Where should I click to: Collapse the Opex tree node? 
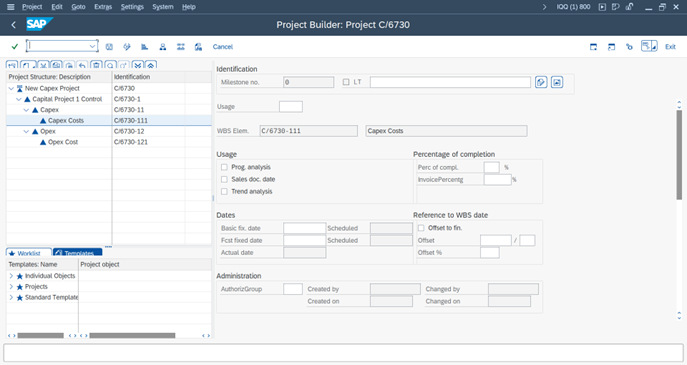point(26,131)
